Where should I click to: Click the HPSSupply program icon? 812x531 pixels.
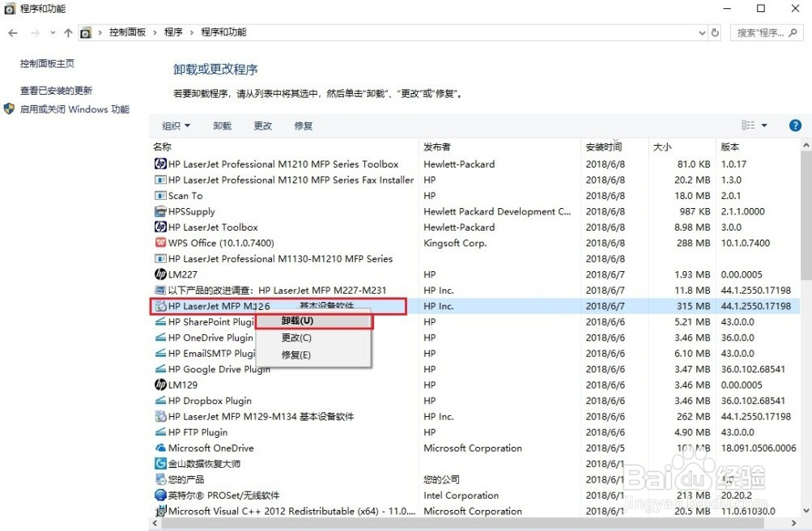(160, 212)
